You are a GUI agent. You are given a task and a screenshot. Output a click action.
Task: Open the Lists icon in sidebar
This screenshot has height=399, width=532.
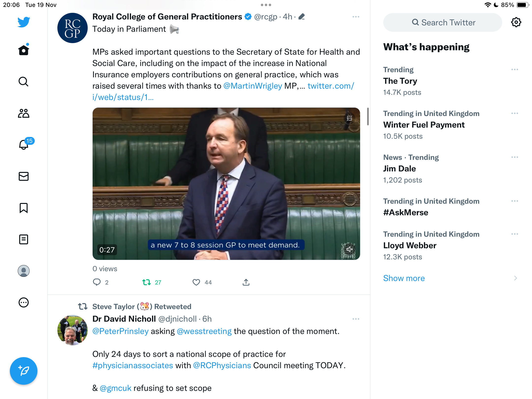(x=24, y=239)
